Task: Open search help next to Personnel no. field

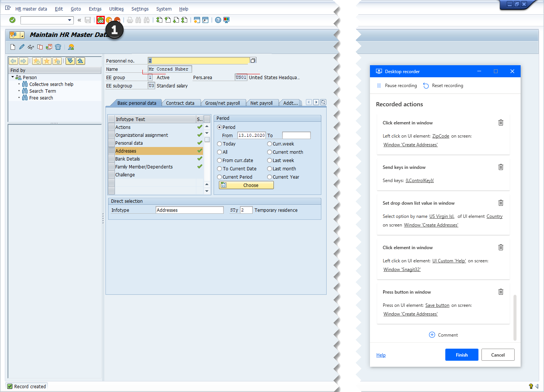Action: pyautogui.click(x=253, y=60)
